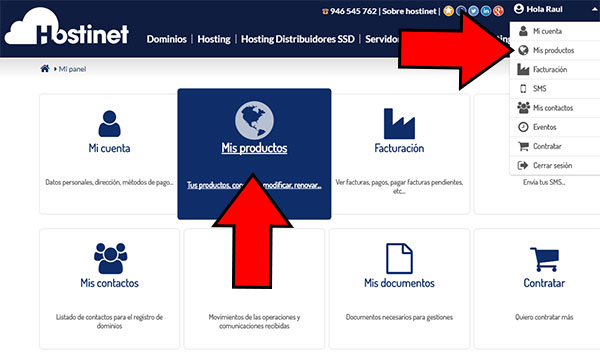The image size is (600, 361).
Task: Open the Facturación card title
Action: (x=399, y=148)
